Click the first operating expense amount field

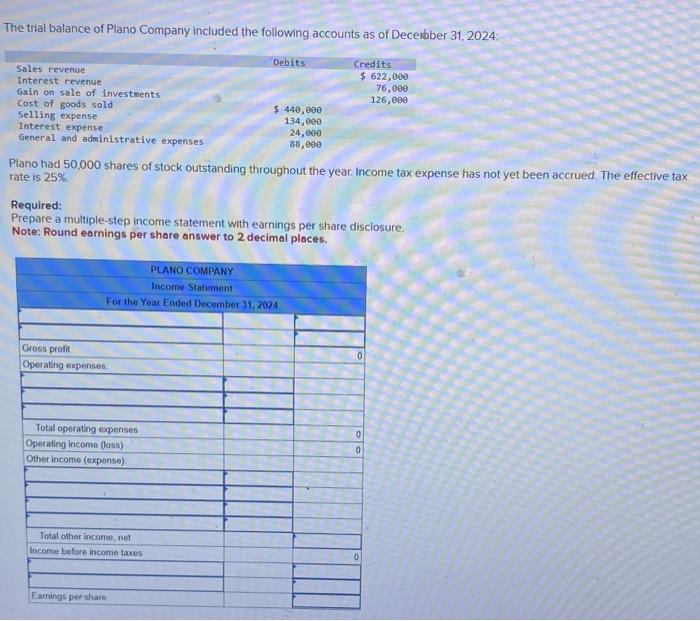[x=259, y=385]
